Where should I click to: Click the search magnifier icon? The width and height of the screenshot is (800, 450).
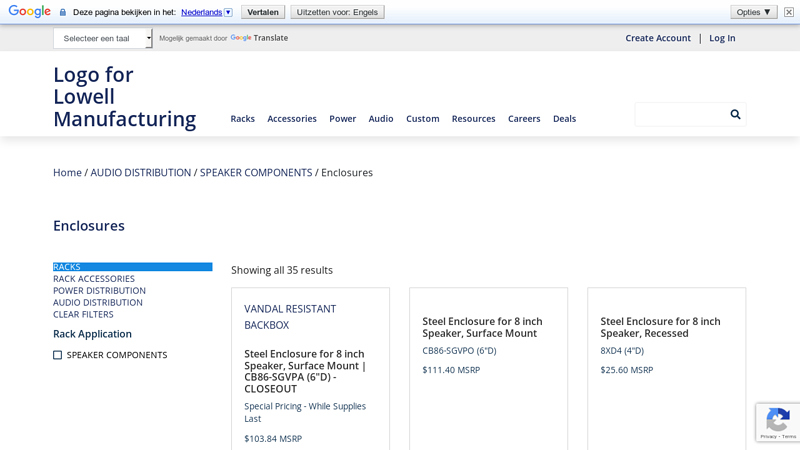click(x=735, y=115)
